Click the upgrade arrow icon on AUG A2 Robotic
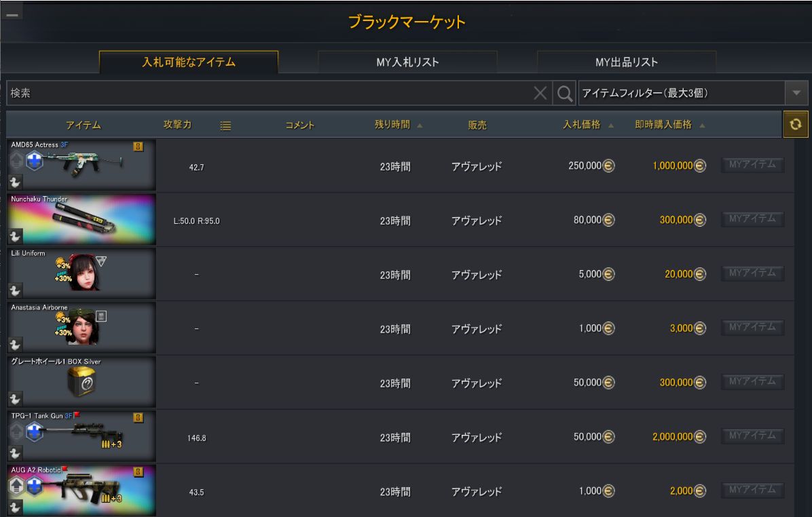 pos(16,486)
